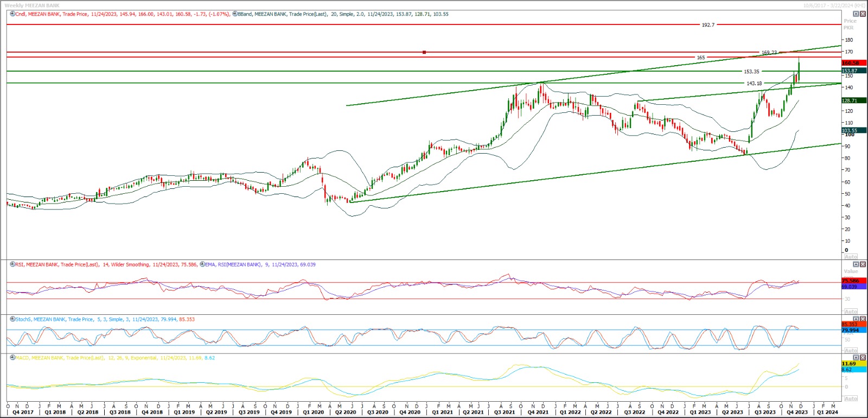The width and height of the screenshot is (868, 418).
Task: Toggle Auto scaling on the price axis
Action: click(x=851, y=257)
